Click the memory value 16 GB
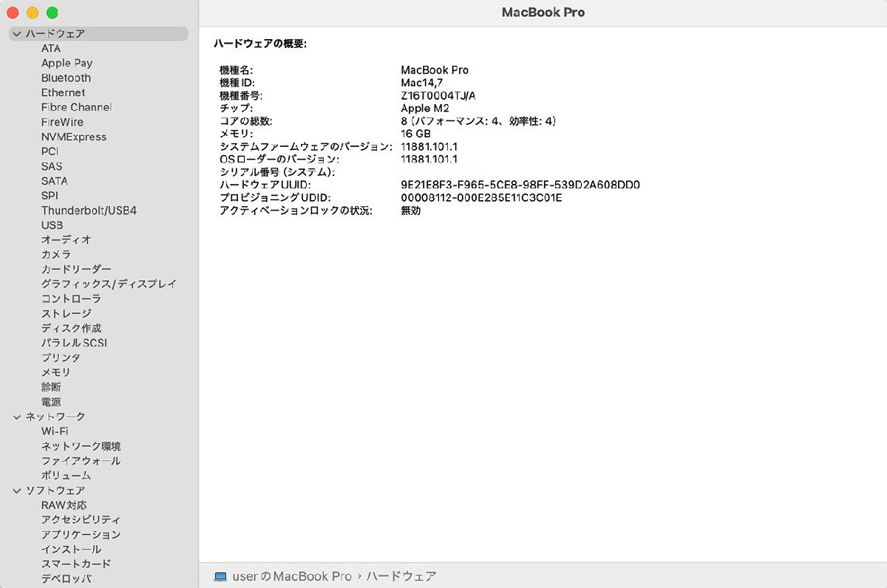The width and height of the screenshot is (887, 588). (415, 134)
